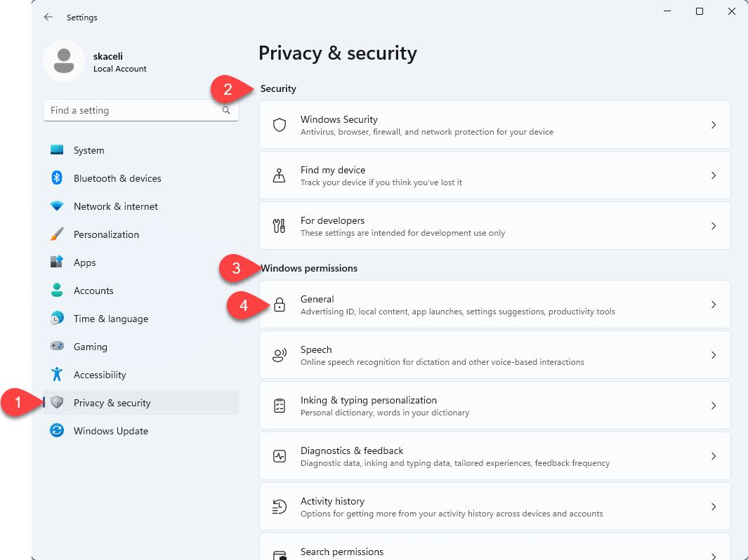Click the Apps icon in sidebar
The height and width of the screenshot is (560, 748).
tap(57, 262)
